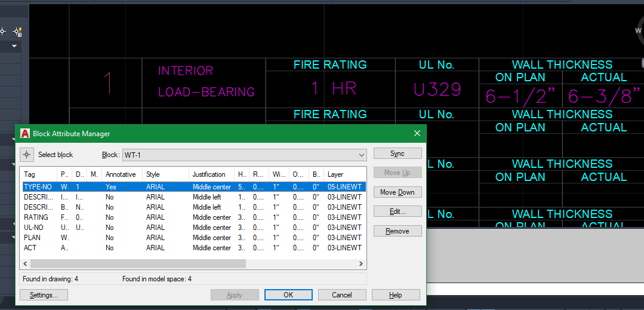Screen dimensions: 644x310
Task: Select the TYPE-NO attribute row
Action: (194, 187)
